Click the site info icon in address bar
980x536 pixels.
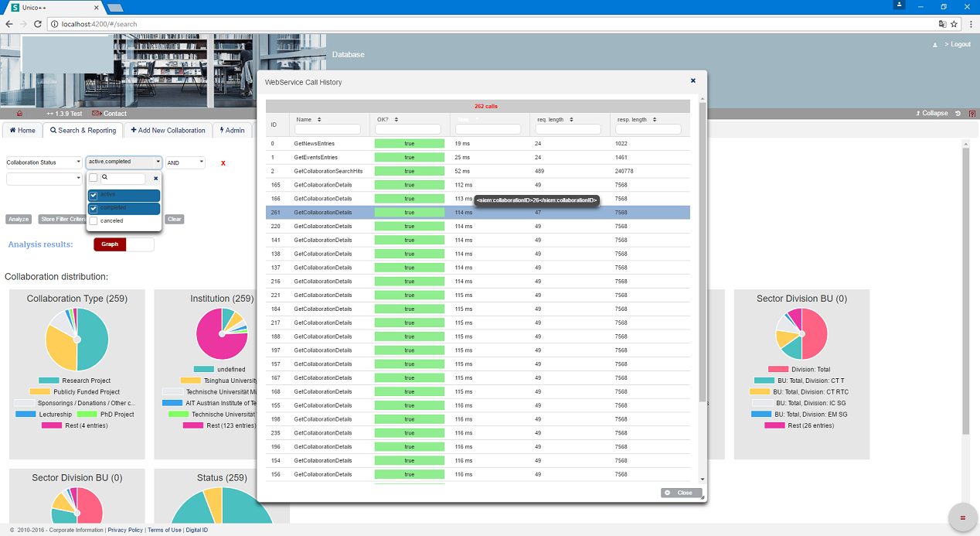tap(53, 24)
